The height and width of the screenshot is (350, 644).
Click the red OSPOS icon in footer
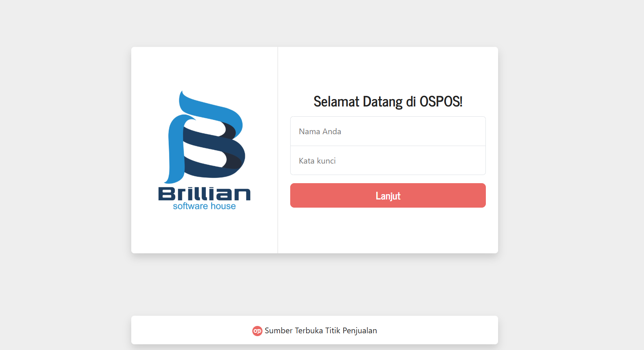coord(257,331)
